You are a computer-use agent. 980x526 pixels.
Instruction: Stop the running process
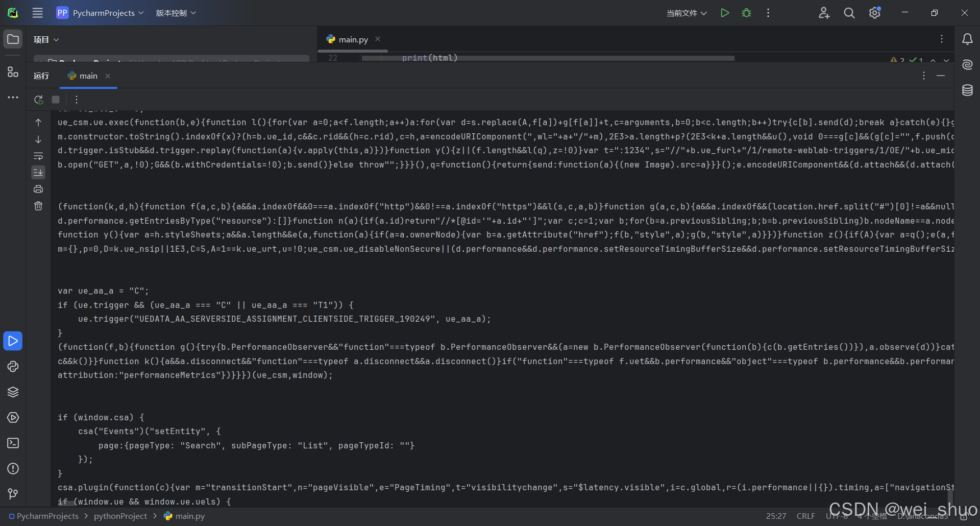pos(56,100)
